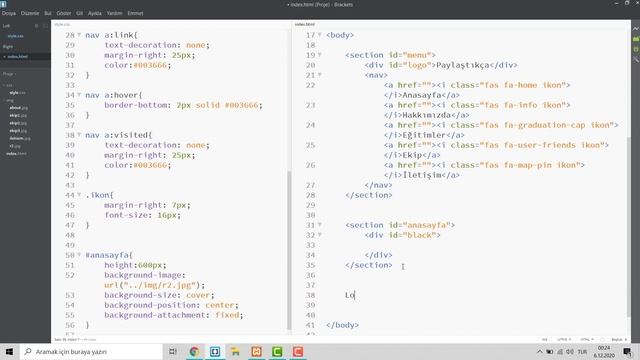Click the #003666 color value on line 41
Viewport: 640px width, 360px height.
click(150, 165)
